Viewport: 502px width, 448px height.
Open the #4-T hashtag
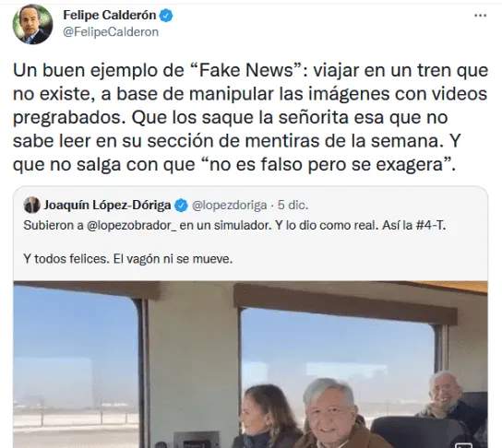pyautogui.click(x=431, y=226)
